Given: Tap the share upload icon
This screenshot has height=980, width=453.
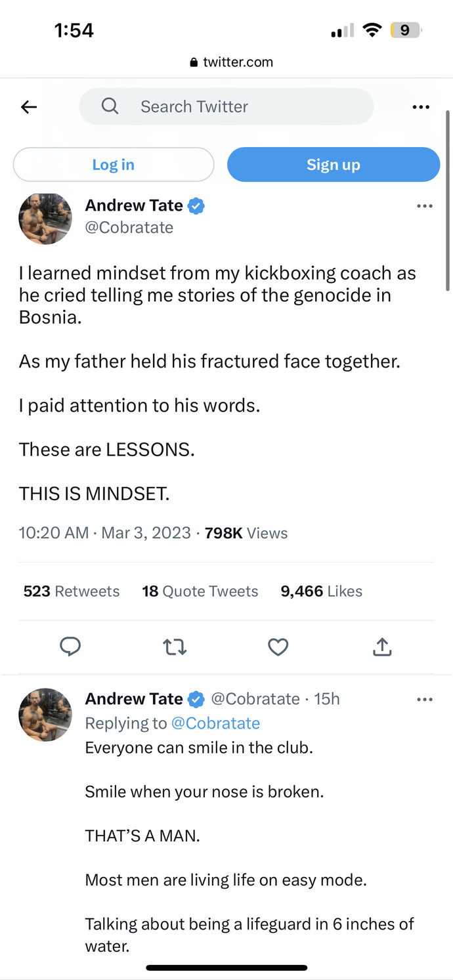Looking at the screenshot, I should point(382,647).
